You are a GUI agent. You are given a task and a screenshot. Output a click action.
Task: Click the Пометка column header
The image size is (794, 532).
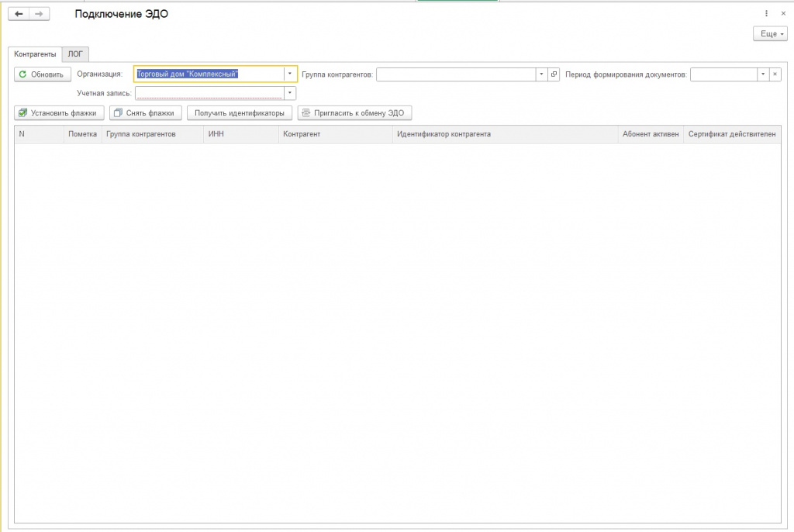click(x=82, y=134)
